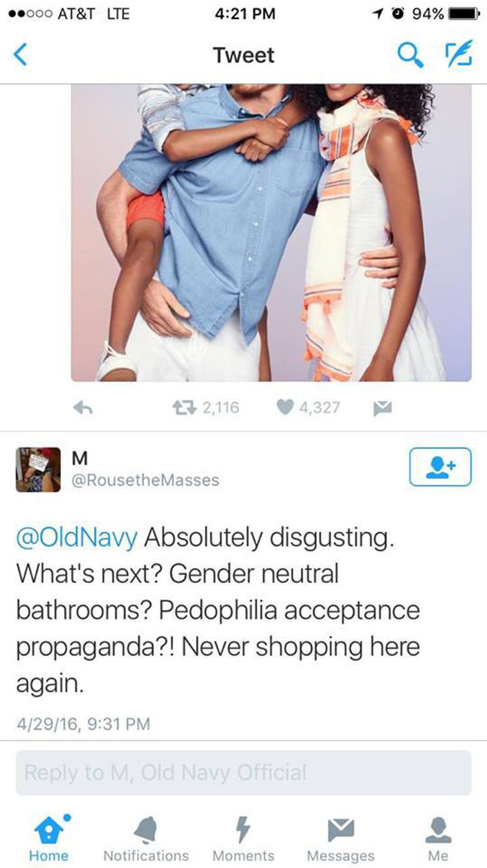Tap the back arrow icon
This screenshot has width=487, height=868.
pyautogui.click(x=20, y=55)
